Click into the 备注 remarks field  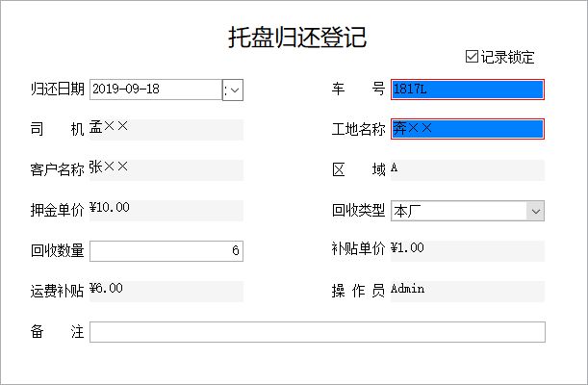pyautogui.click(x=318, y=332)
